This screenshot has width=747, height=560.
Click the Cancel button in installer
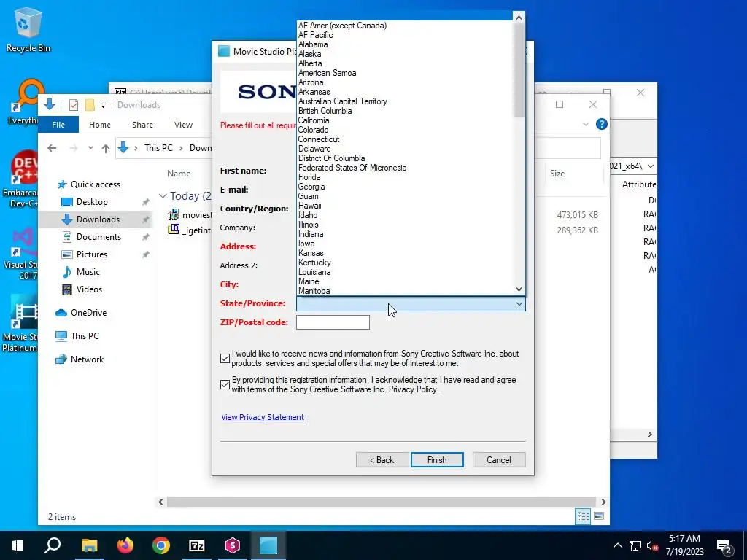[x=499, y=460]
